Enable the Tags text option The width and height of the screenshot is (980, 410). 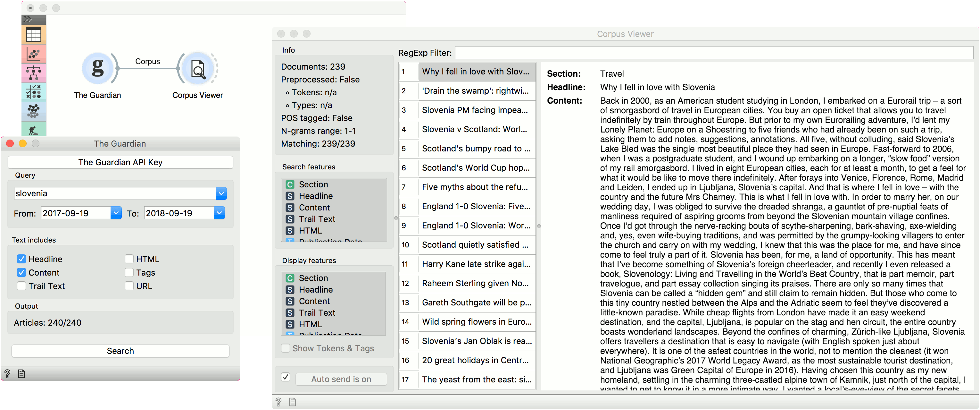[x=129, y=273]
